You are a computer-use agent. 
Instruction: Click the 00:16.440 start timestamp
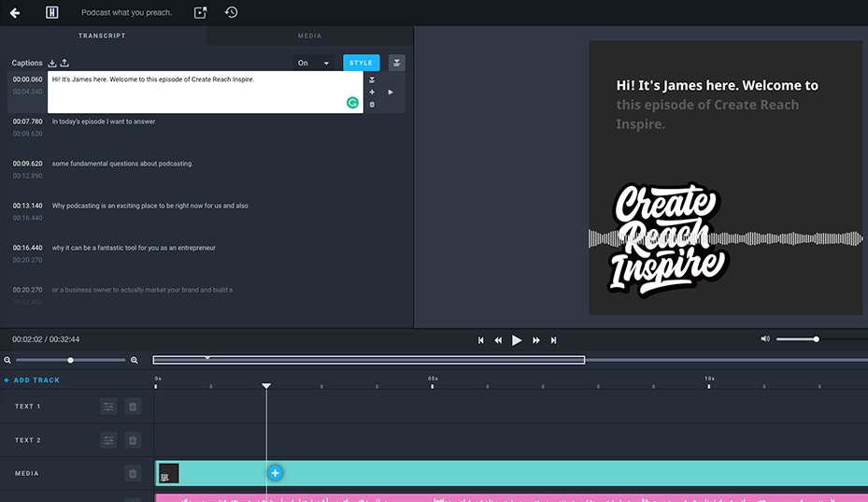[x=28, y=248]
